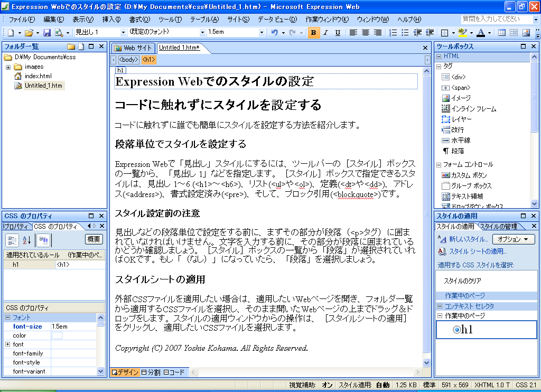Open the 作業ウィンドウ(K) menu
This screenshot has height=392, width=541.
click(327, 20)
